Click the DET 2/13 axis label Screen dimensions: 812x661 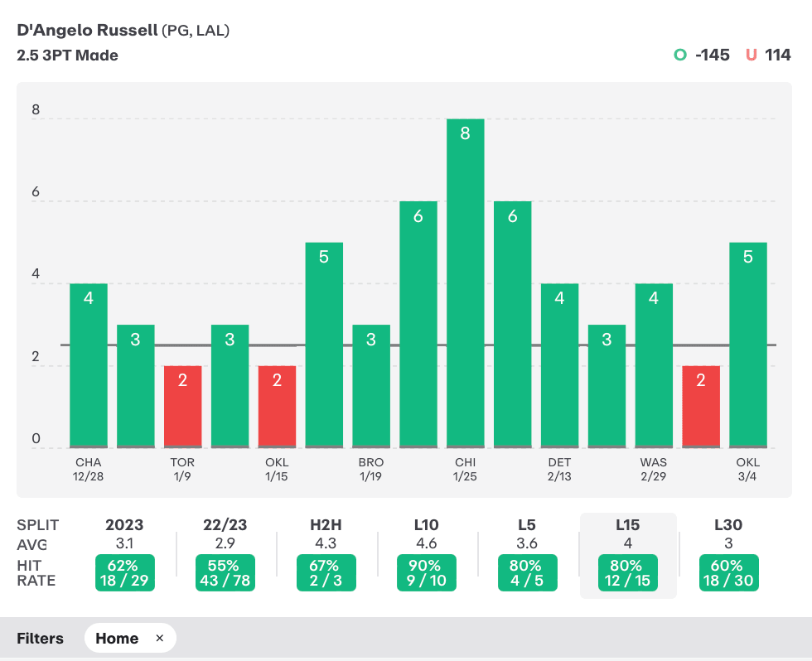click(559, 469)
